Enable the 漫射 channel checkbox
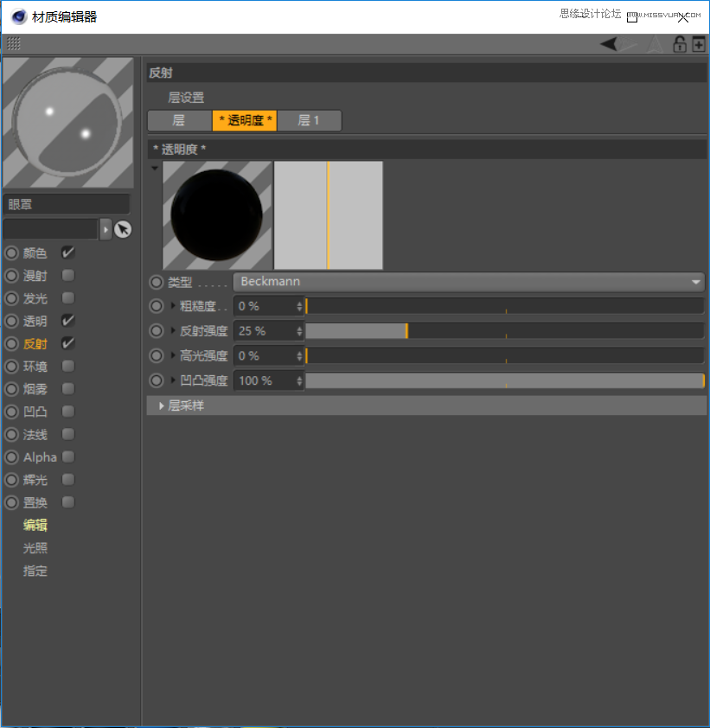710x728 pixels. 67,276
